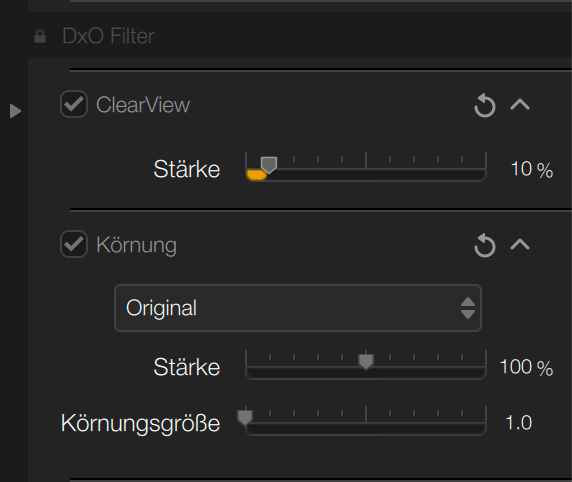Click the 1.0 Körnungsgröße value field
The height and width of the screenshot is (482, 572).
[x=519, y=423]
